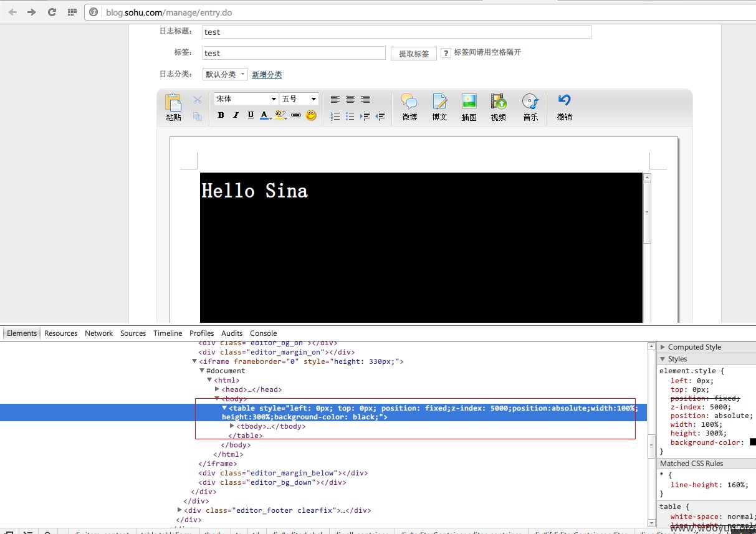Open the font color tool

pos(266,115)
